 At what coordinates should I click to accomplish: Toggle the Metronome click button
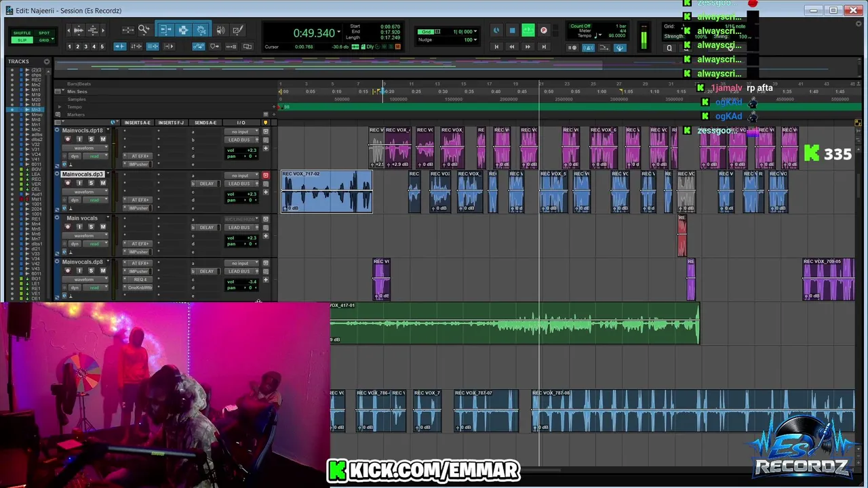tap(588, 47)
